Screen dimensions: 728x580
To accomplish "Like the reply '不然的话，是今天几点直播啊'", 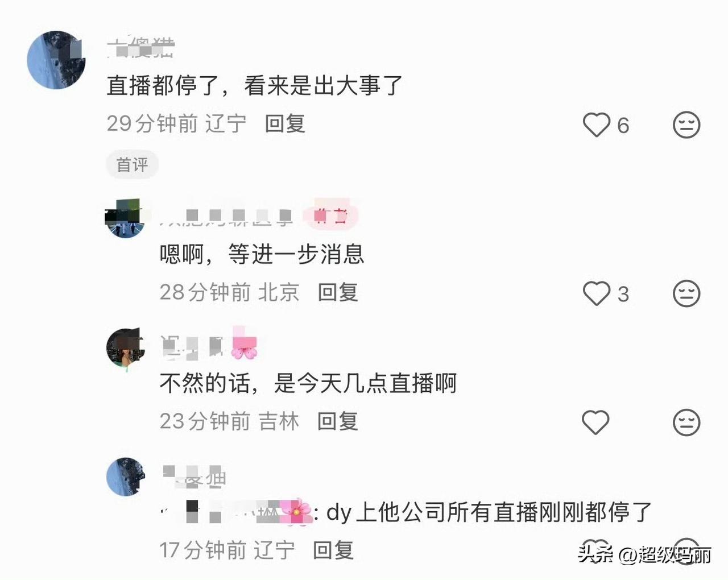I will pyautogui.click(x=596, y=422).
